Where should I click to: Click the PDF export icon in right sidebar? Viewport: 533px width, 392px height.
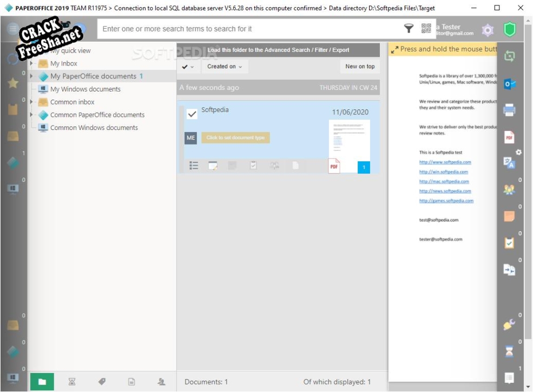[x=509, y=138]
